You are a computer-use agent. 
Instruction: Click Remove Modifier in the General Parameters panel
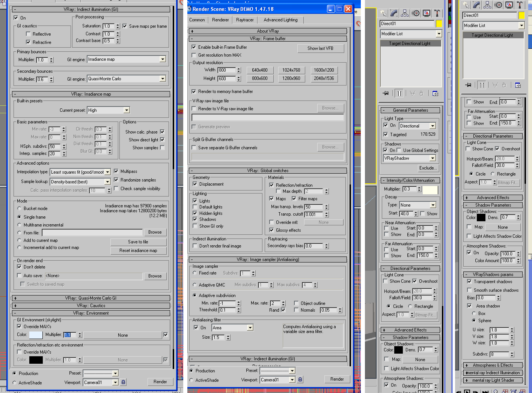tap(421, 93)
